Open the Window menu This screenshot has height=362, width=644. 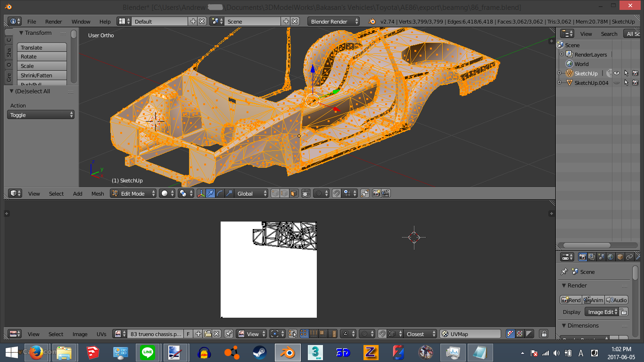point(81,22)
